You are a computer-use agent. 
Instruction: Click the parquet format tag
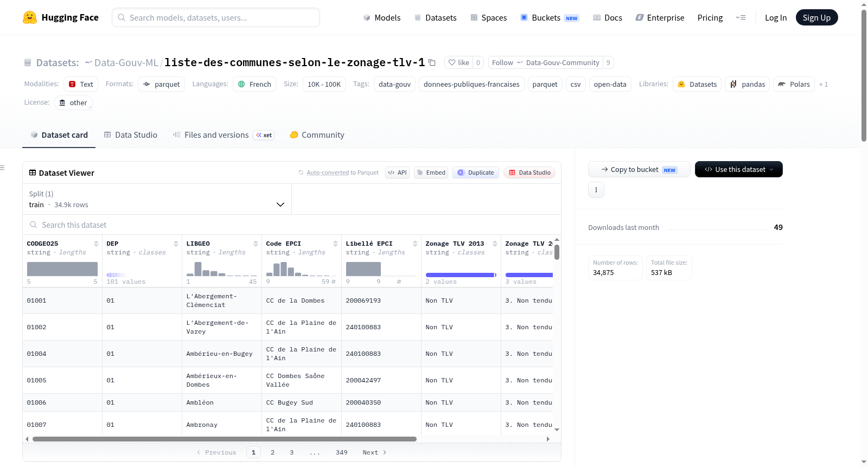pyautogui.click(x=162, y=84)
